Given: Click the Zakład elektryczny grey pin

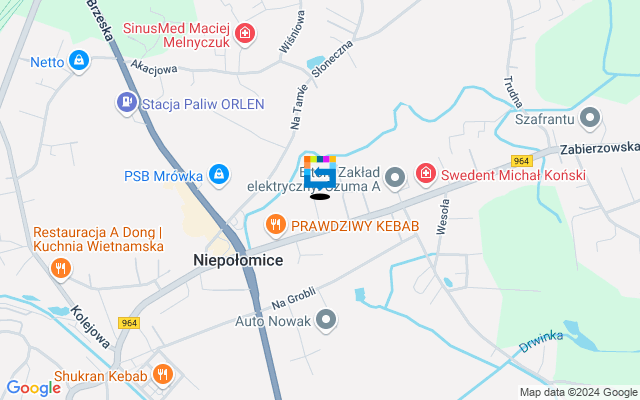Looking at the screenshot, I should coord(395,178).
